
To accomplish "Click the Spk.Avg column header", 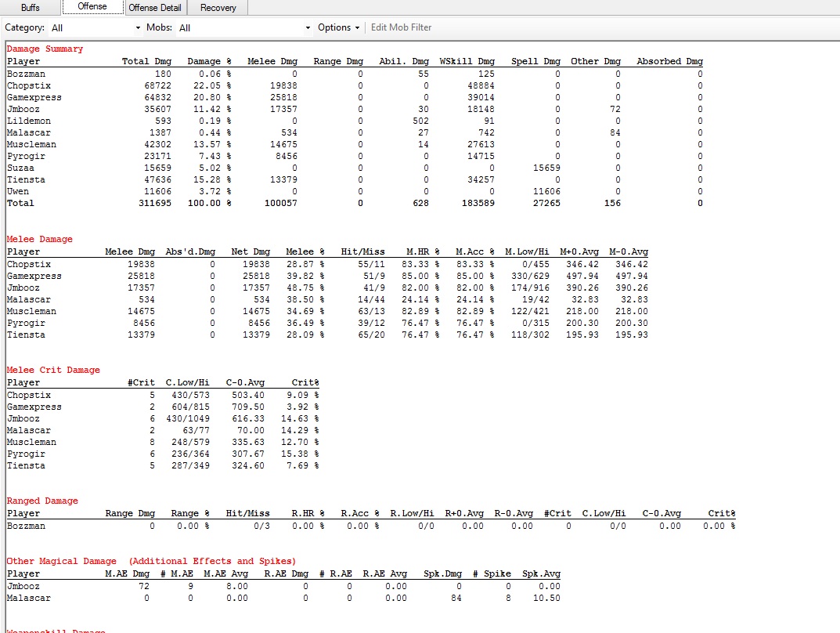I will pos(542,573).
